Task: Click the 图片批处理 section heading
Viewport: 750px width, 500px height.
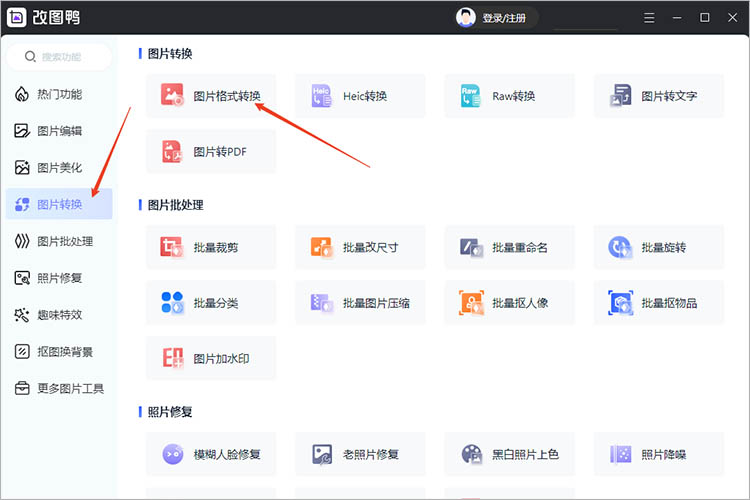Action: 176,205
